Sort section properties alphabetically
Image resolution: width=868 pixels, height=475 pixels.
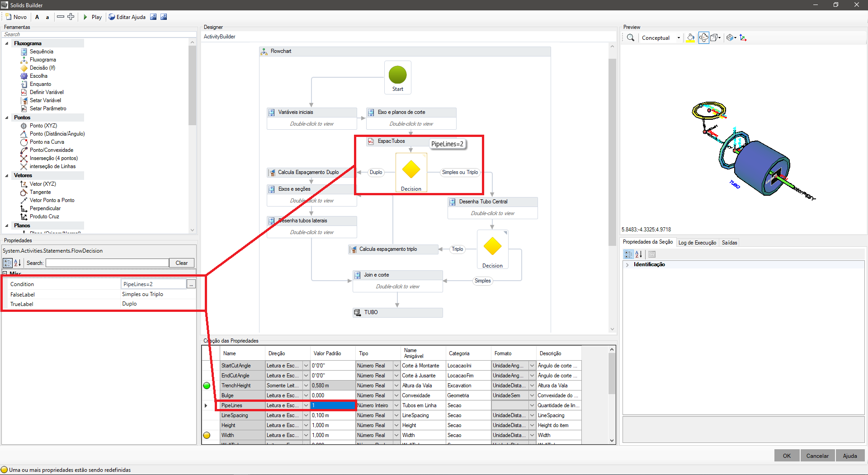click(x=638, y=254)
